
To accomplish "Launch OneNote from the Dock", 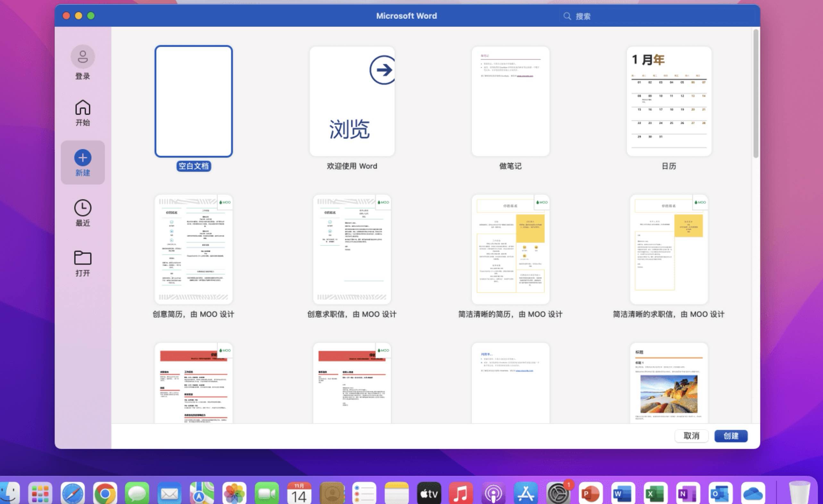I will [x=688, y=493].
